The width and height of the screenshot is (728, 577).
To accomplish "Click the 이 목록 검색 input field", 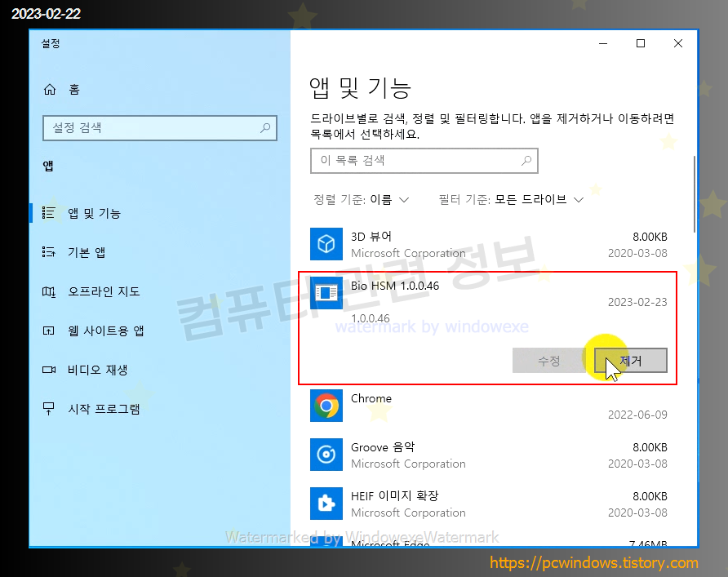I will (x=424, y=161).
